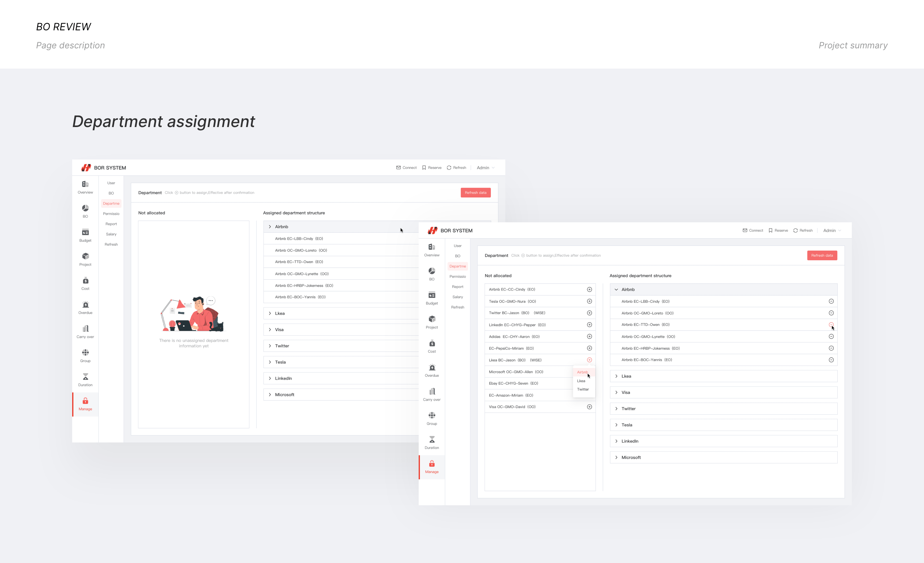The height and width of the screenshot is (563, 924).
Task: Open Project section in front window sidebar
Action: (x=432, y=322)
